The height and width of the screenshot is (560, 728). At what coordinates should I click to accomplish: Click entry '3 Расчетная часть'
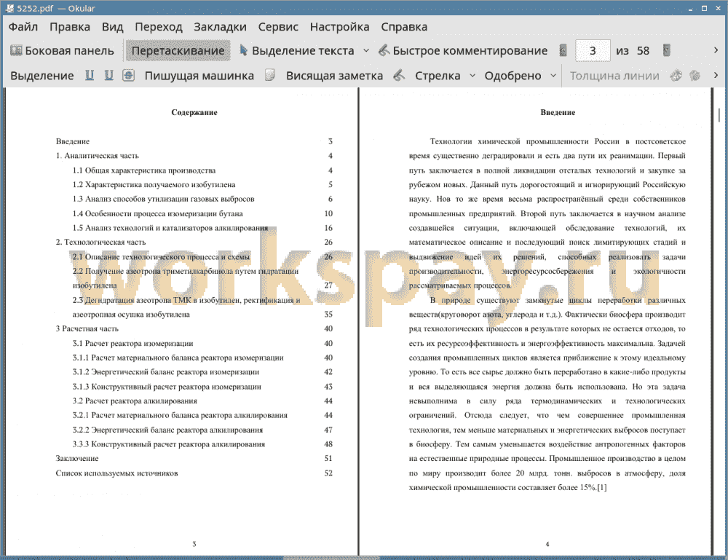pos(87,328)
